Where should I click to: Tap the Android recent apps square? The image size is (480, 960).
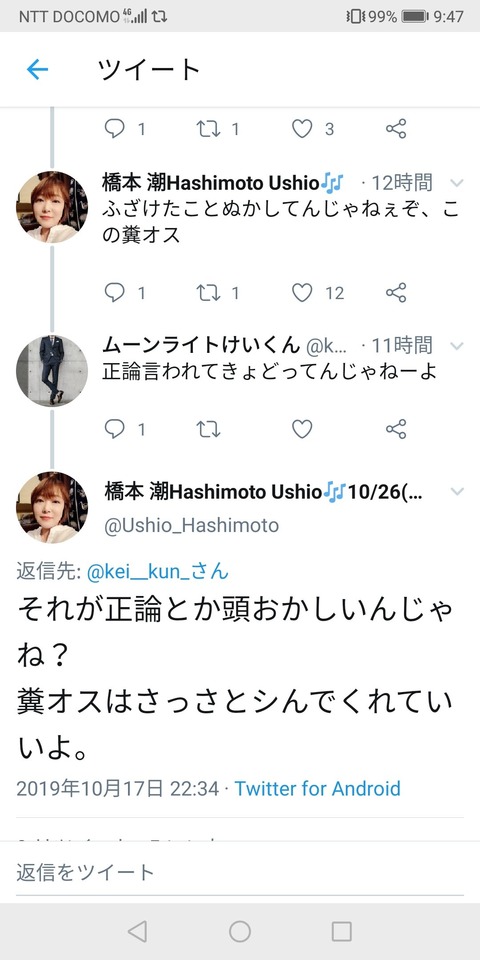(x=341, y=931)
